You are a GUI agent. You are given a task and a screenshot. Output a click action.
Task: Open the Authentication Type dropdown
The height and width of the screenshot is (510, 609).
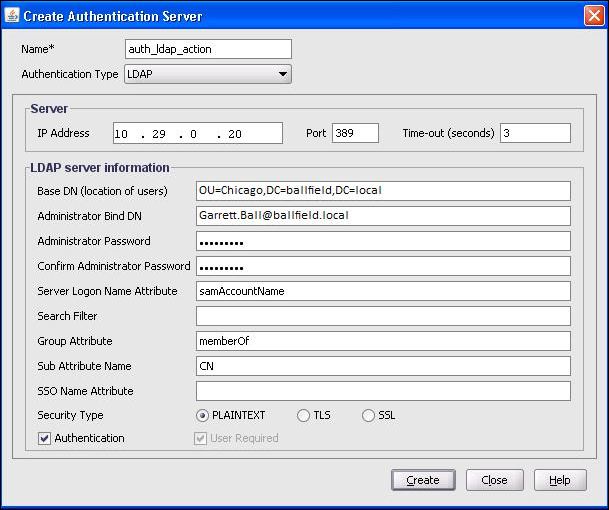(207, 74)
